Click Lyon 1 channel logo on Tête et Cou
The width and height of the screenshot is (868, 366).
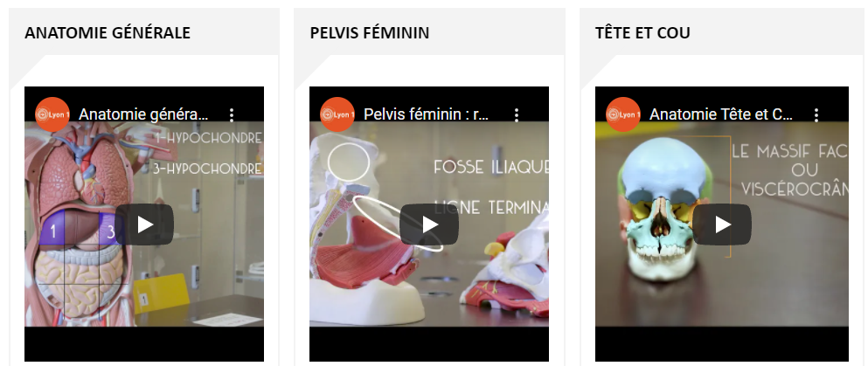click(x=622, y=114)
